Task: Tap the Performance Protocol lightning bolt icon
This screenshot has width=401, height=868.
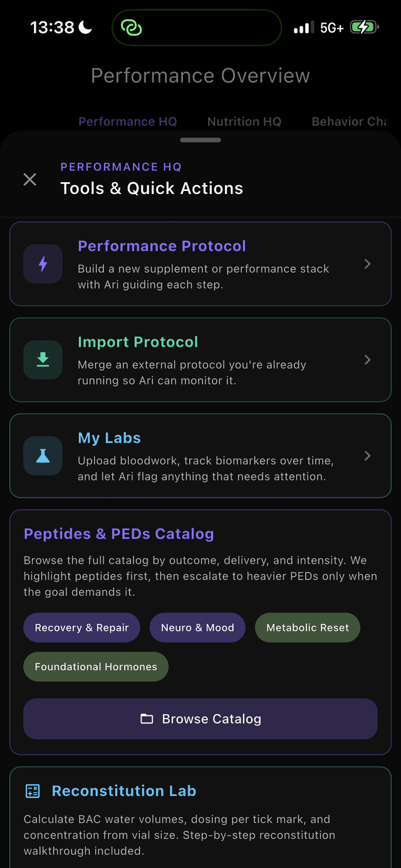Action: (43, 264)
